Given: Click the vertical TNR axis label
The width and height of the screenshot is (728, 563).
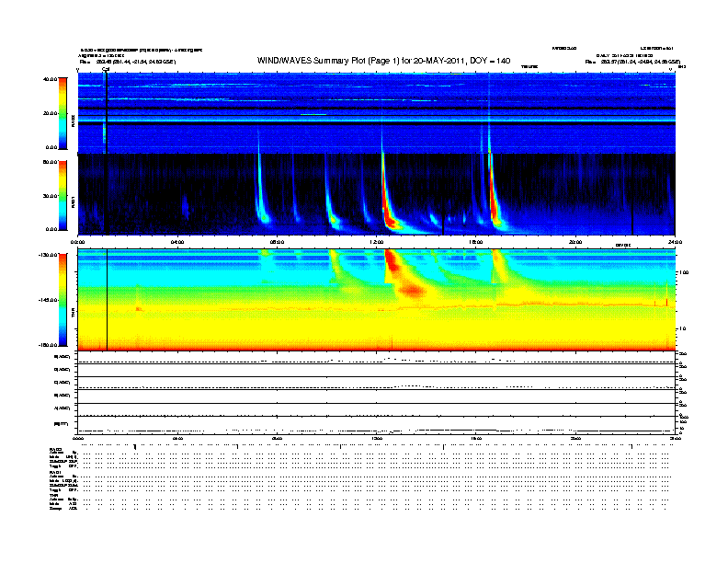Looking at the screenshot, I should pos(73,314).
